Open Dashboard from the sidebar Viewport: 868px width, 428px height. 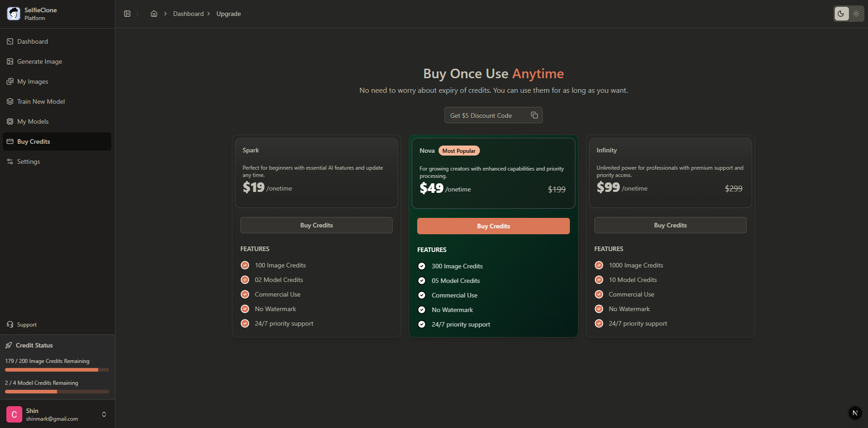click(x=57, y=41)
